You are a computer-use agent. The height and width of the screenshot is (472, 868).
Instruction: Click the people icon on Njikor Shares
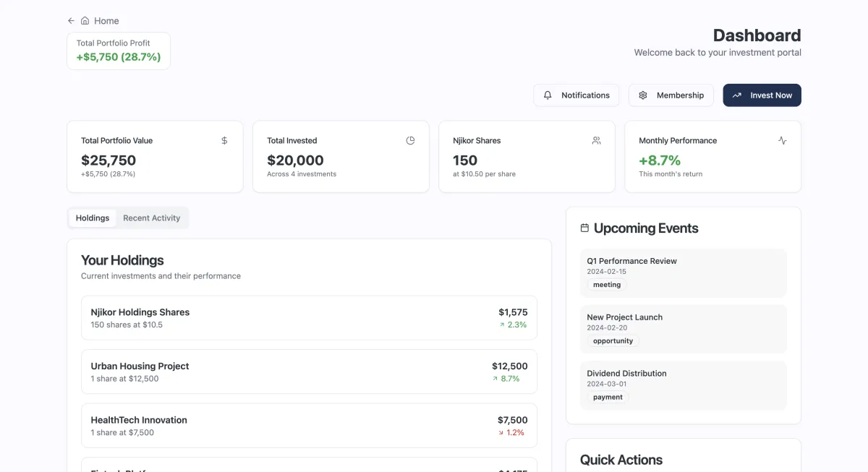596,140
